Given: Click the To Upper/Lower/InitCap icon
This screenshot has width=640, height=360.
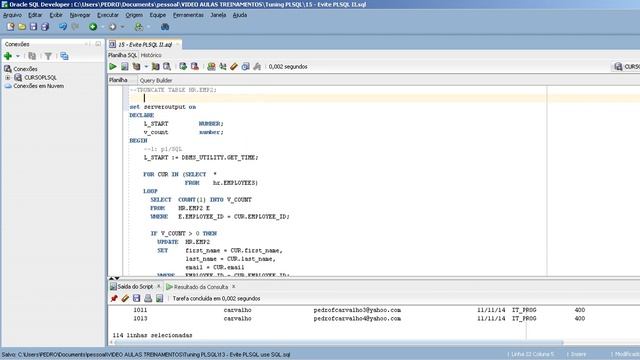Looking at the screenshot, I should pyautogui.click(x=222, y=67).
